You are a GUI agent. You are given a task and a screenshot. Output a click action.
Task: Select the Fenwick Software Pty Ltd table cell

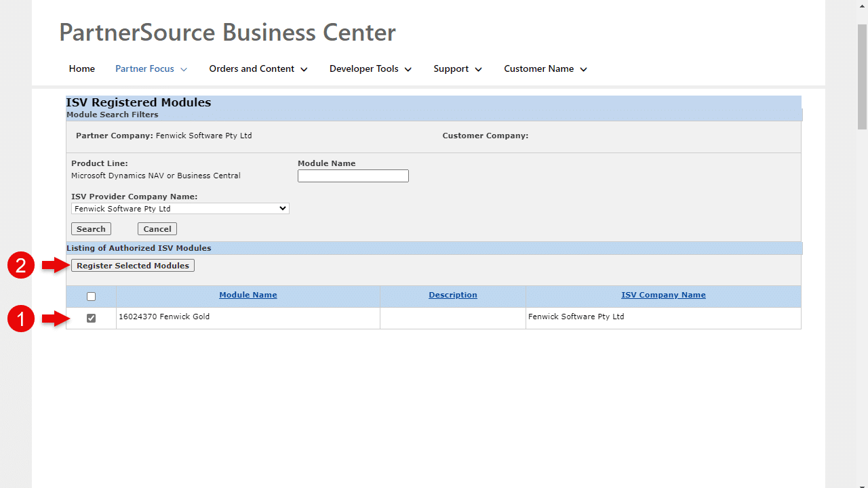tap(663, 318)
